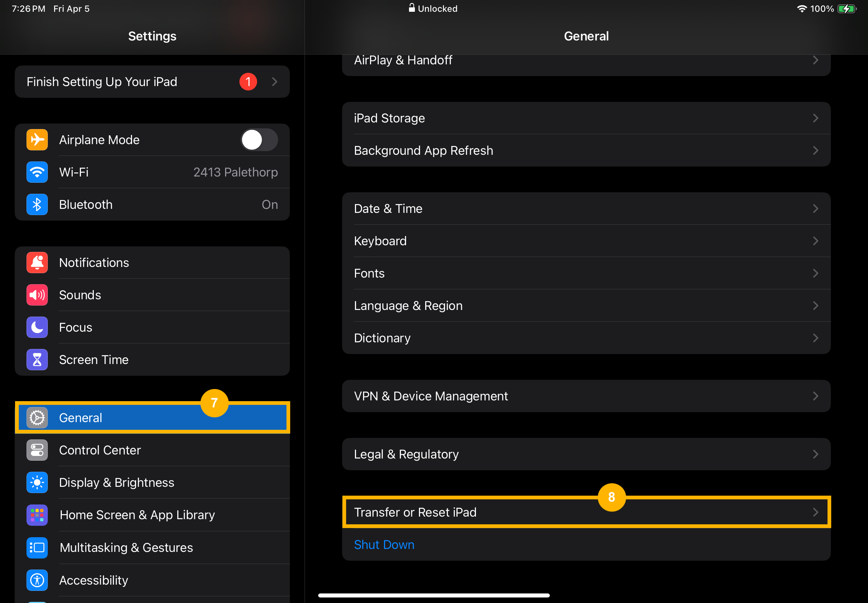
Task: Open Language & Region chevron
Action: pos(815,306)
